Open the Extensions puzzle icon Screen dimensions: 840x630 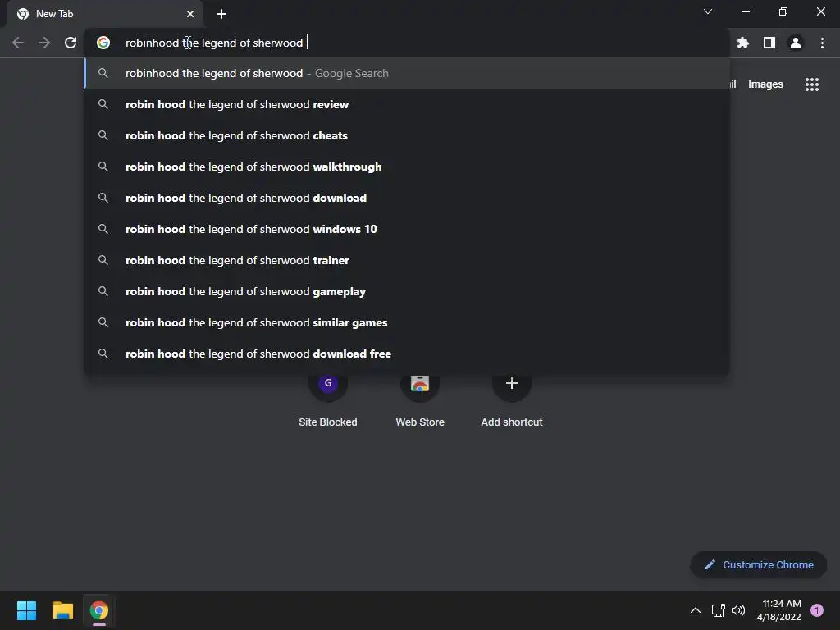coord(742,43)
